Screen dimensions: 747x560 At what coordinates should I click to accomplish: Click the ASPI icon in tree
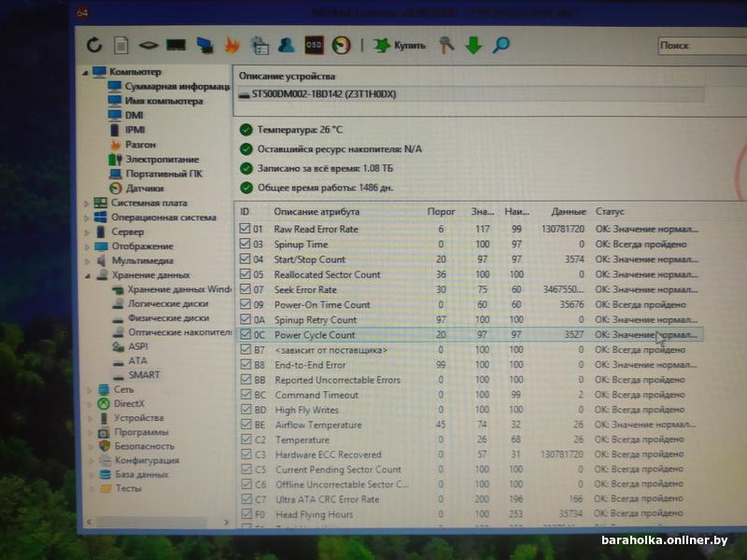[x=119, y=346]
